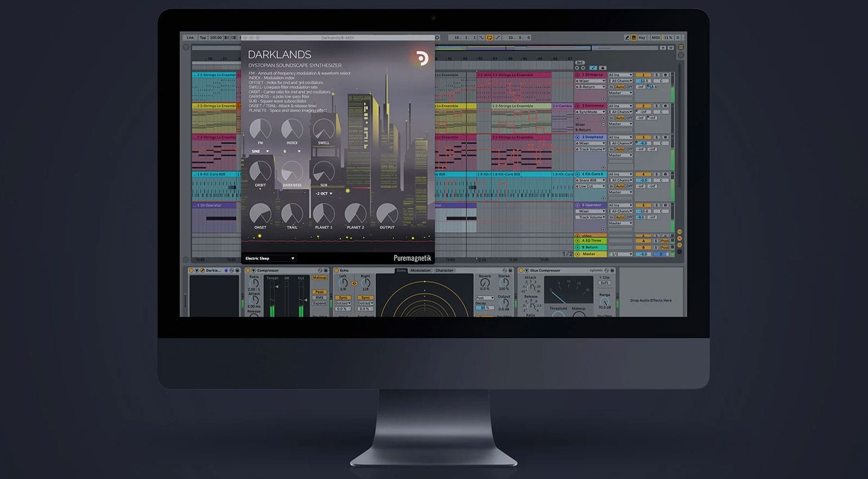The height and width of the screenshot is (479, 868).
Task: Toggle track 5 activator button
Action: click(x=643, y=205)
